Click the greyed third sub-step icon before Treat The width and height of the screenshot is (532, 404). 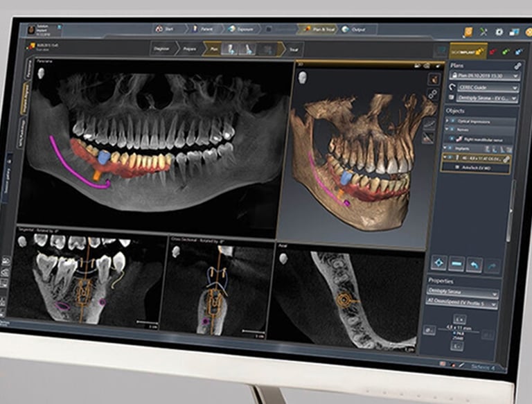click(267, 50)
